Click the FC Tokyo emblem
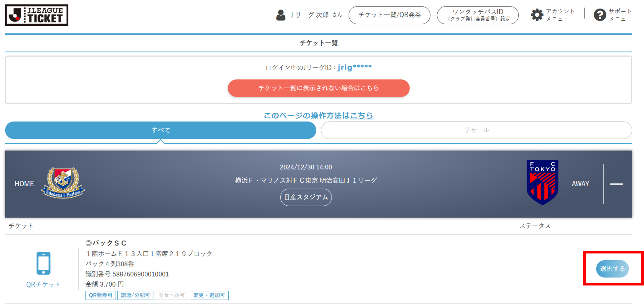 pos(542,182)
